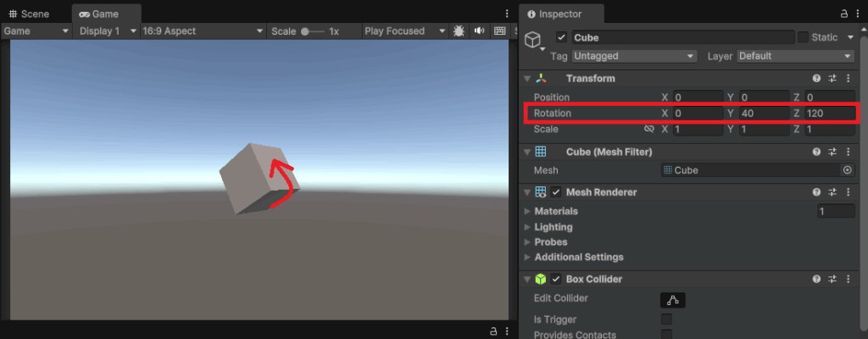Click the Mesh Filter component icon
868x339 pixels.
click(x=542, y=152)
